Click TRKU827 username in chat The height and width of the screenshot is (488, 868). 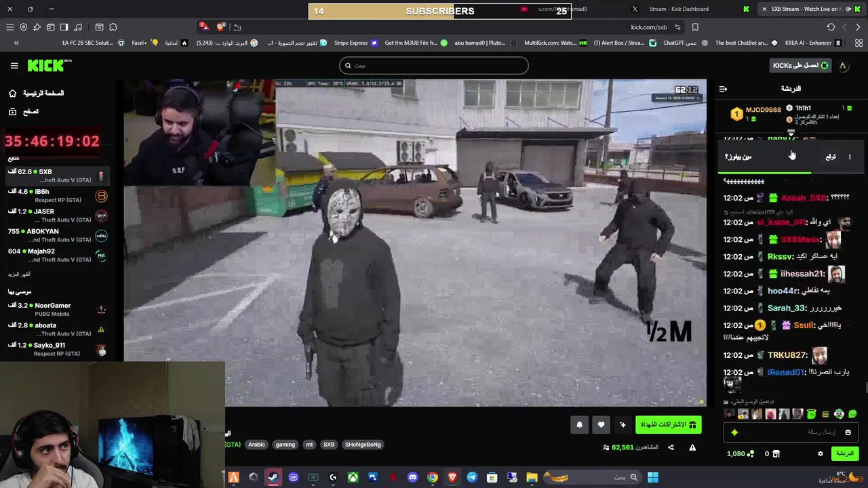787,355
